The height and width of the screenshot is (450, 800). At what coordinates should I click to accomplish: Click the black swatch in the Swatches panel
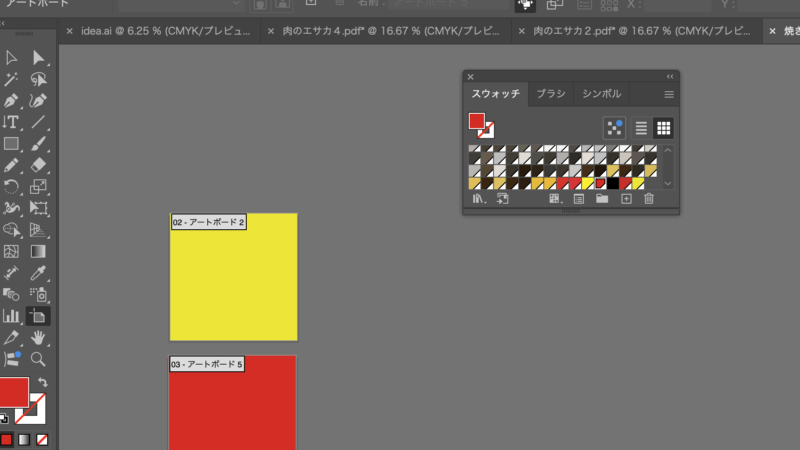613,183
